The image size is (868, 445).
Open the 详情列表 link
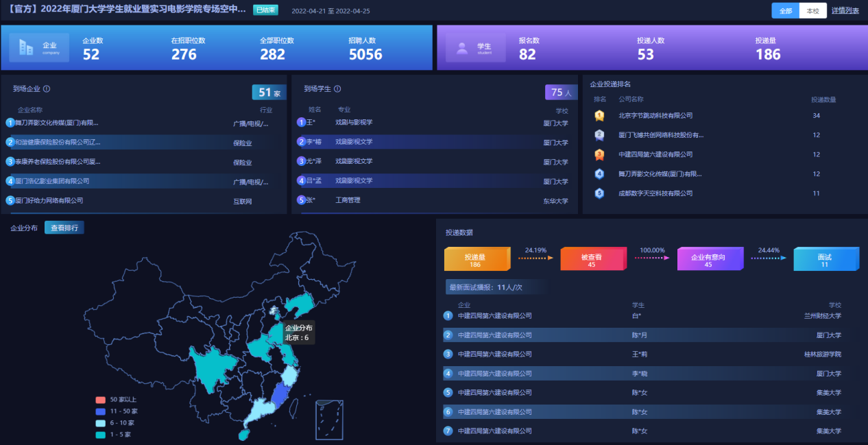point(845,10)
